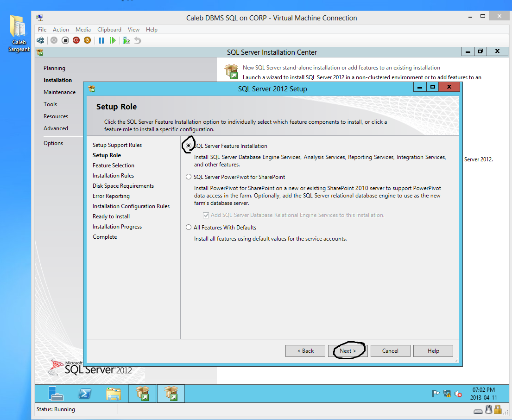The height and width of the screenshot is (420, 512).
Task: Open the Action menu
Action: click(x=61, y=29)
